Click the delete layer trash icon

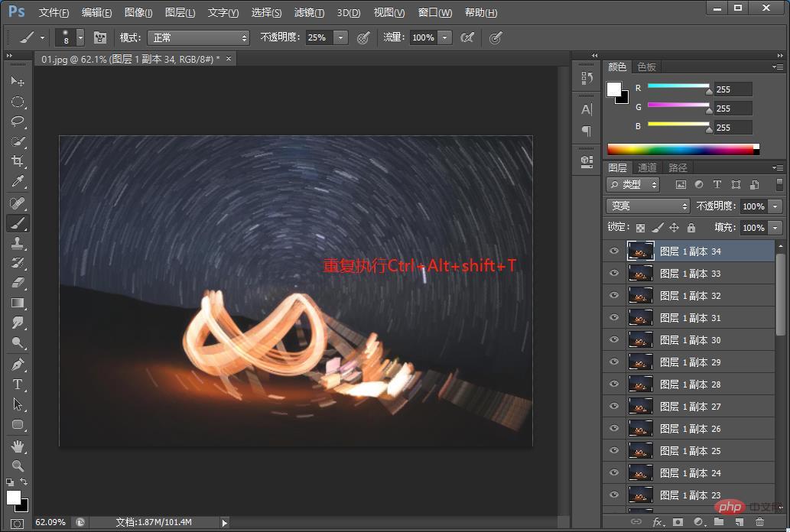(x=759, y=522)
